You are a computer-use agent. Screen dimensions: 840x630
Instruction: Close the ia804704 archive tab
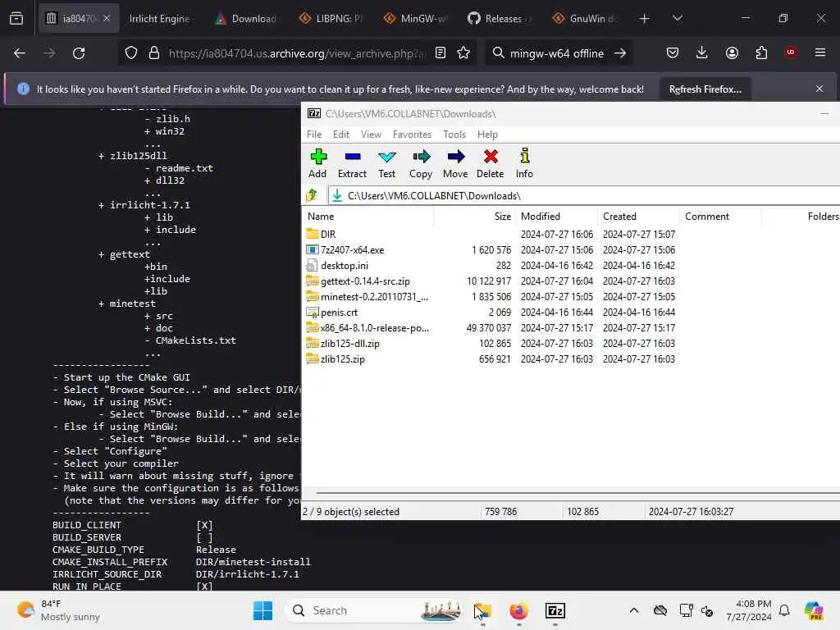107,18
